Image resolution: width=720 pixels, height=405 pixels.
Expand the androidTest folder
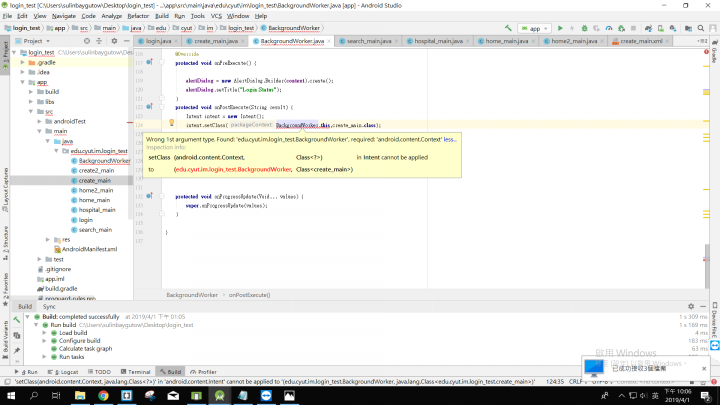[x=39, y=121]
